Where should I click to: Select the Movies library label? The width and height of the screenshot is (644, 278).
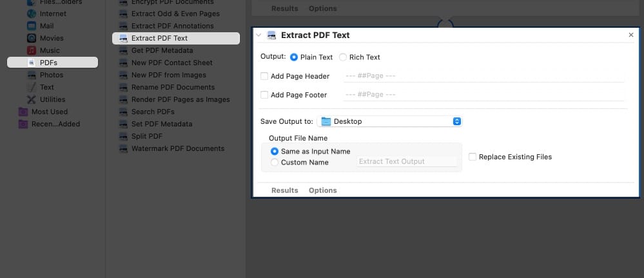point(52,38)
